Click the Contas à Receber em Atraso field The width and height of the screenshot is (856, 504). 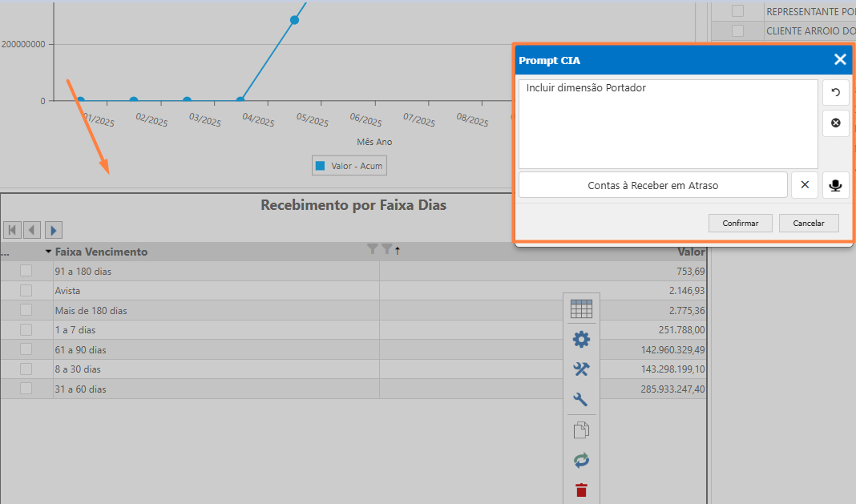tap(653, 185)
